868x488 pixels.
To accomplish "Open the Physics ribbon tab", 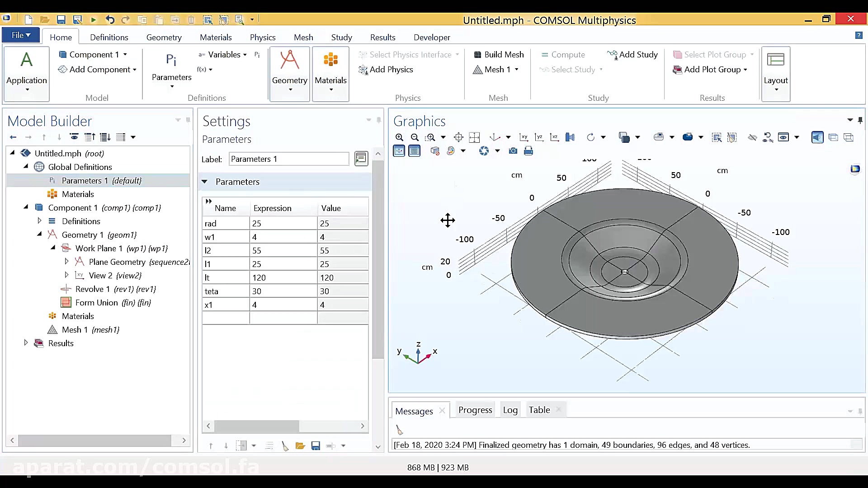I will click(262, 38).
